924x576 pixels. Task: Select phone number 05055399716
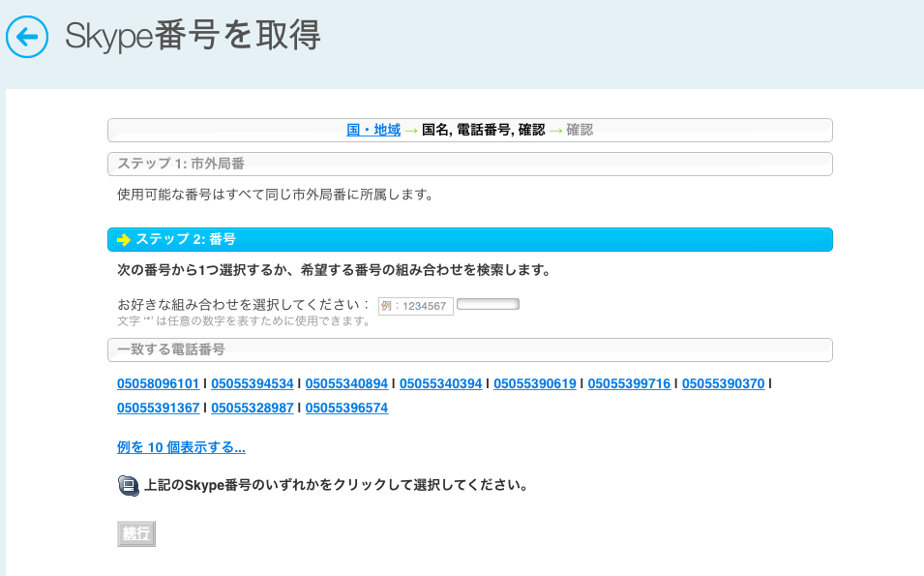629,383
